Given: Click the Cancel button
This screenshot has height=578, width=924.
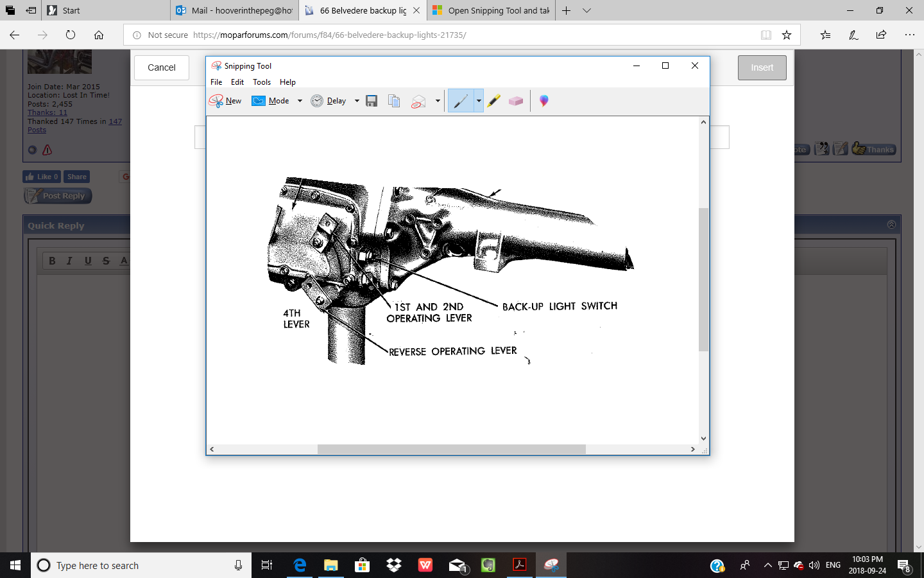Looking at the screenshot, I should [162, 67].
